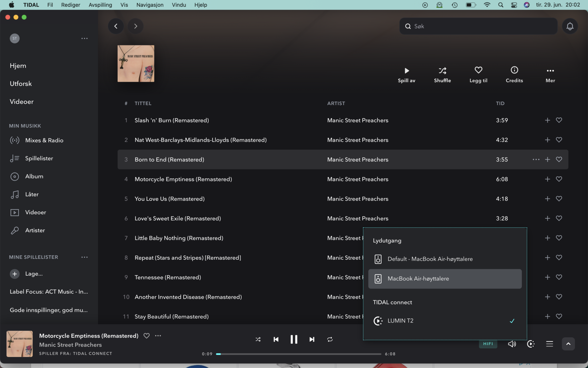Open profile options next to the avatar
This screenshot has width=588, height=368.
pyautogui.click(x=84, y=38)
